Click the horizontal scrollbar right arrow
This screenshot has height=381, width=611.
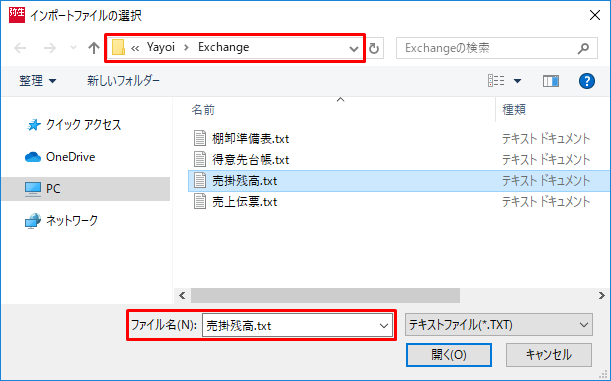[x=602, y=295]
